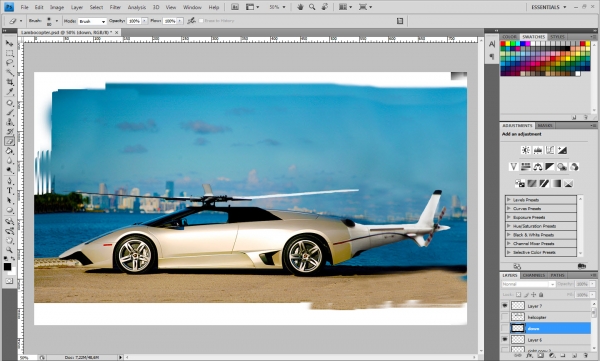
Task: Click the Levels adjustment icon
Action: point(538,150)
